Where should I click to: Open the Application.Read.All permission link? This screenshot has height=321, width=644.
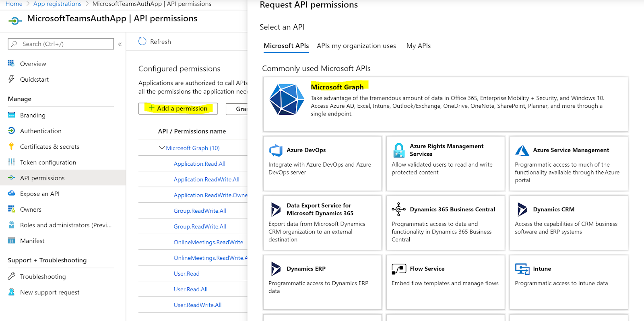199,164
